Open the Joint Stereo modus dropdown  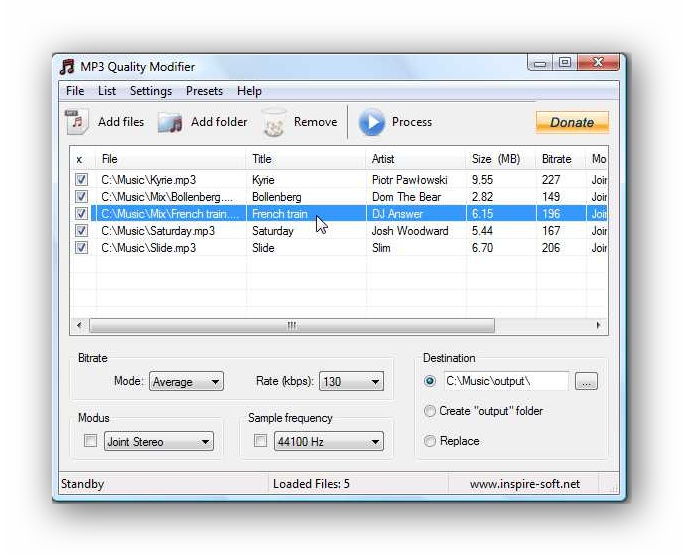(159, 441)
